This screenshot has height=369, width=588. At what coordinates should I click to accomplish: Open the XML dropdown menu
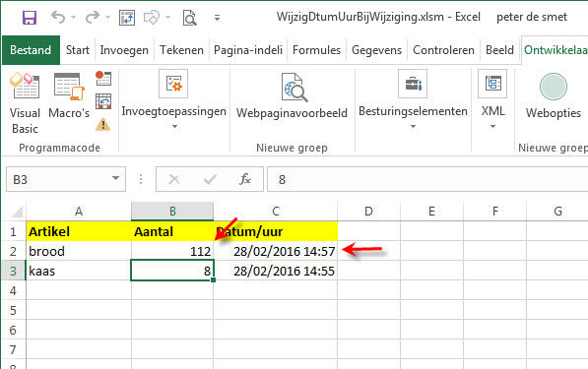pos(492,100)
